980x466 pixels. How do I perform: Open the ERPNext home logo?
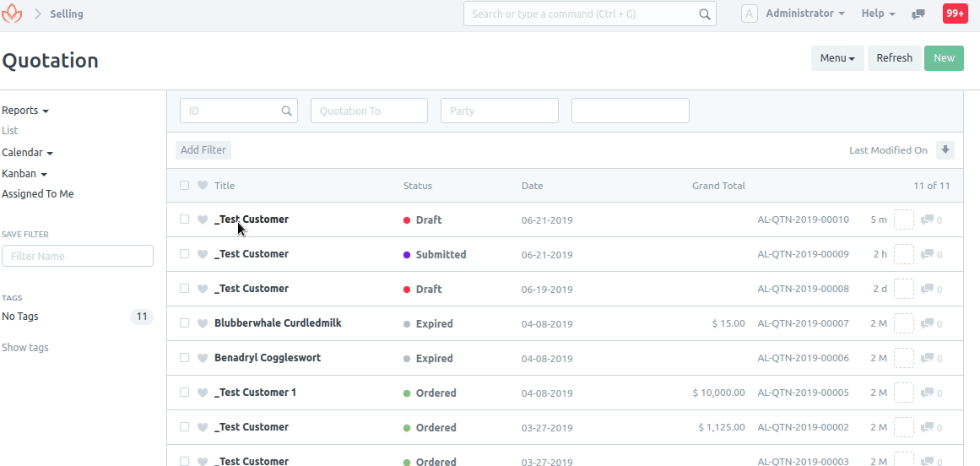point(12,14)
